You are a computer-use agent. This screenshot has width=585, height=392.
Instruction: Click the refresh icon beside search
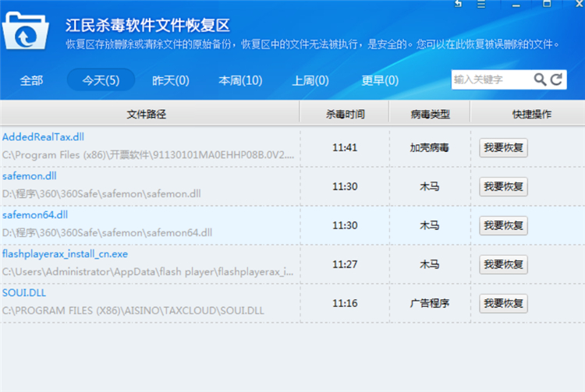click(x=556, y=79)
